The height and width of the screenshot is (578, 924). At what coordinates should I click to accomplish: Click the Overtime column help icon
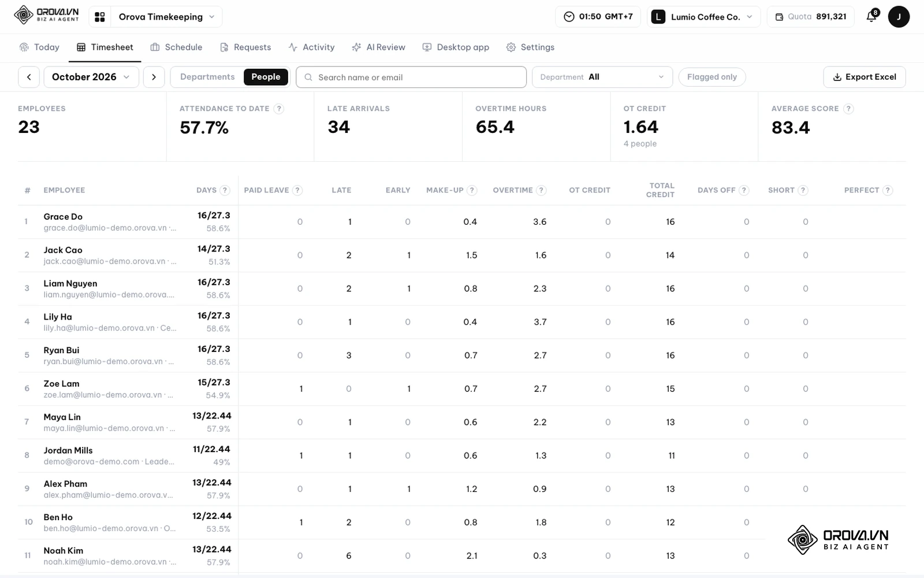pyautogui.click(x=541, y=190)
